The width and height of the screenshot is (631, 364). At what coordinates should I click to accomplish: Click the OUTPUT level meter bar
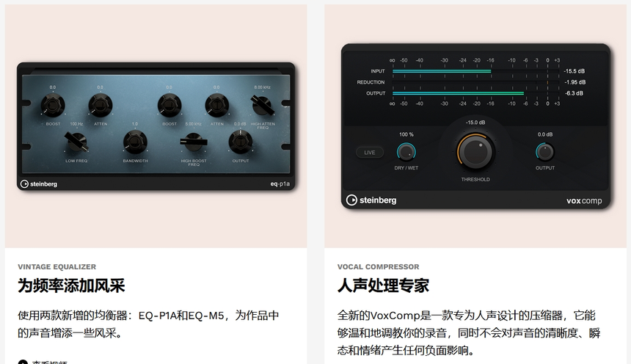click(x=475, y=93)
